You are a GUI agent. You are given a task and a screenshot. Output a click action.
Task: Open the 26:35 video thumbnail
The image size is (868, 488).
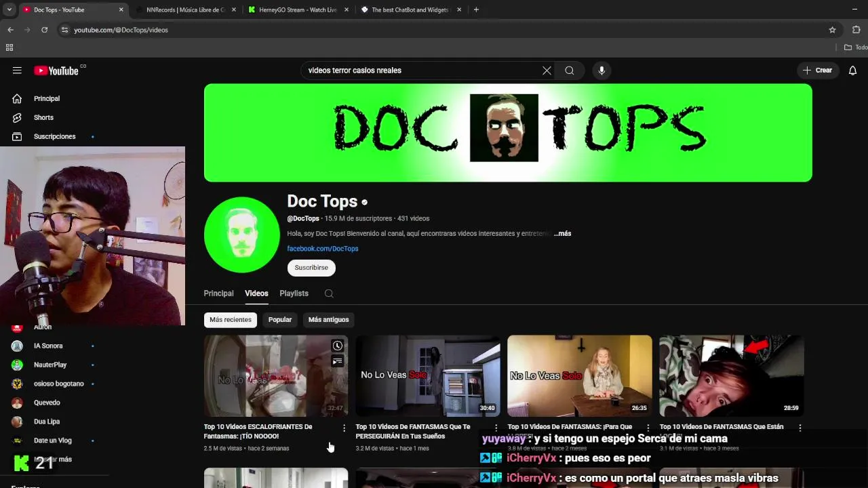pos(580,375)
